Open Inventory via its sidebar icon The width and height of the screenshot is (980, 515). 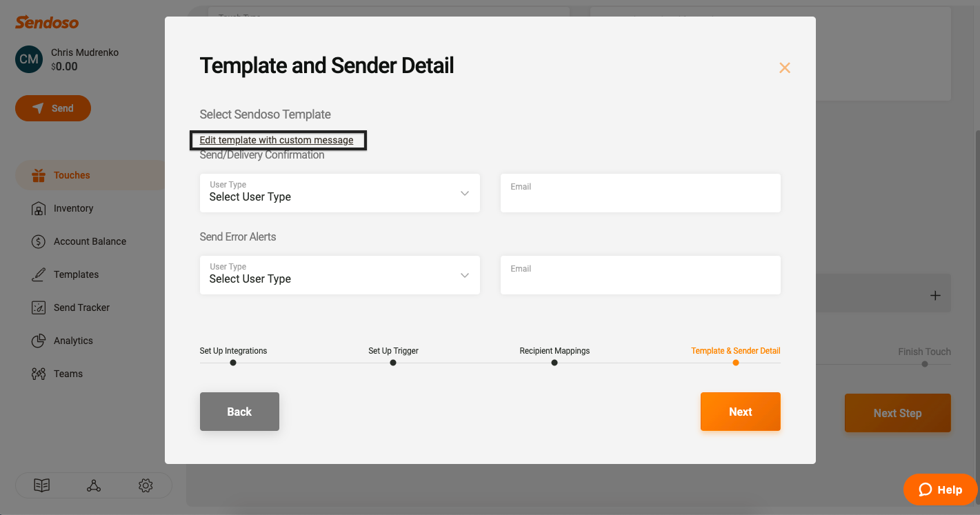pos(39,208)
